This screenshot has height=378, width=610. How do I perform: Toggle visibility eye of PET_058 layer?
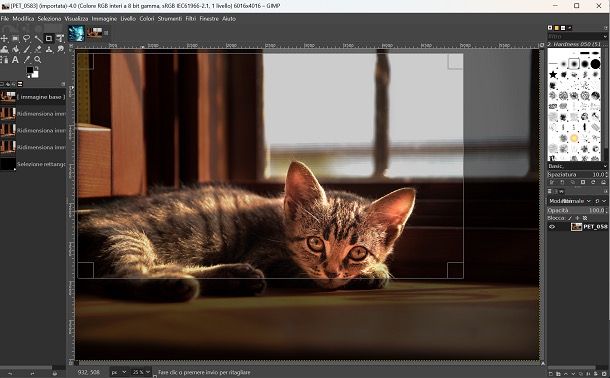click(552, 227)
